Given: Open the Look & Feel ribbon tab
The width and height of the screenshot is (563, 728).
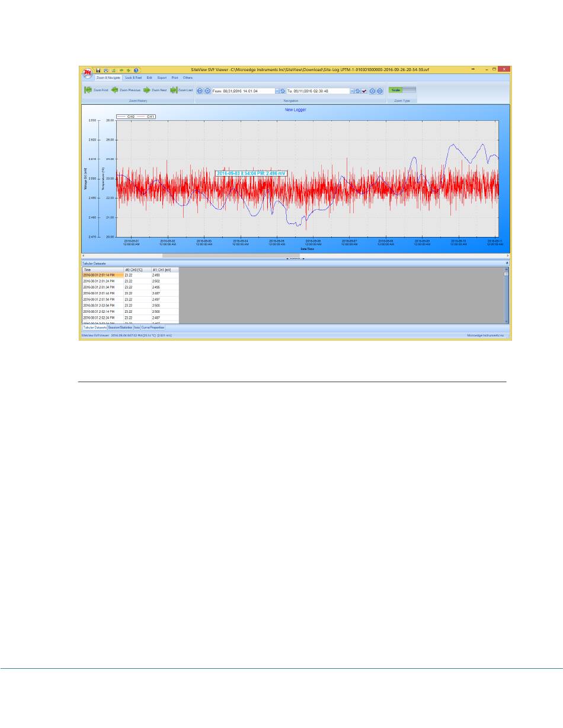Looking at the screenshot, I should (x=133, y=78).
